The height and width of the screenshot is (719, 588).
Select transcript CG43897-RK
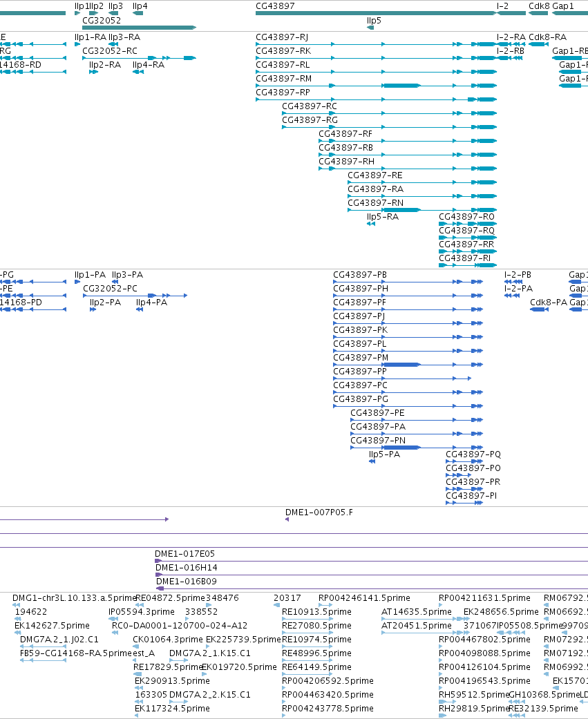(x=376, y=58)
